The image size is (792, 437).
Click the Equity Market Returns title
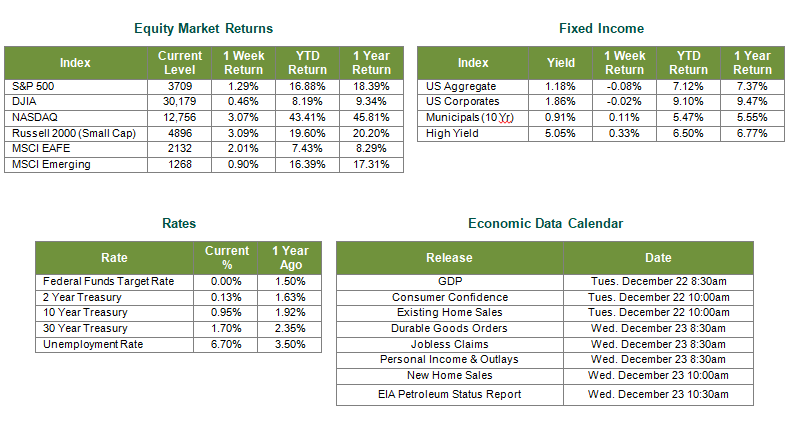[203, 28]
